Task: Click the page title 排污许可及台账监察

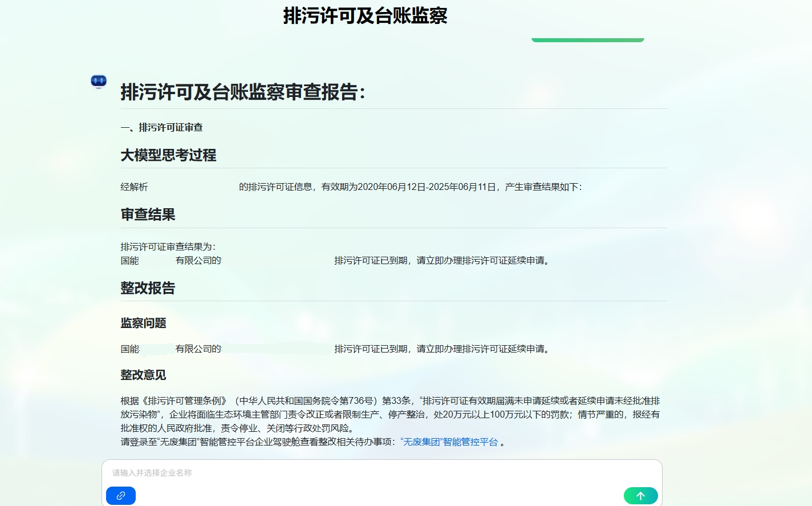Action: [x=365, y=16]
